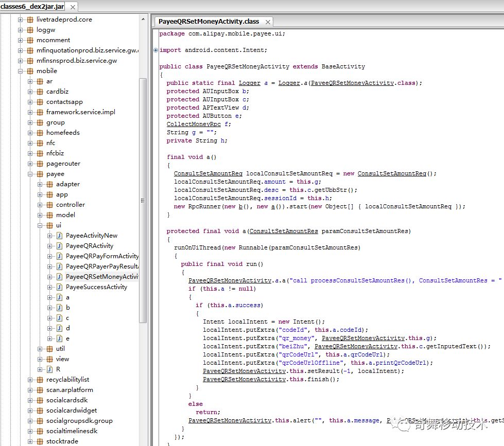Select the mfinquotationprod.biz.service.gw package
504x446 pixels.
click(88, 50)
